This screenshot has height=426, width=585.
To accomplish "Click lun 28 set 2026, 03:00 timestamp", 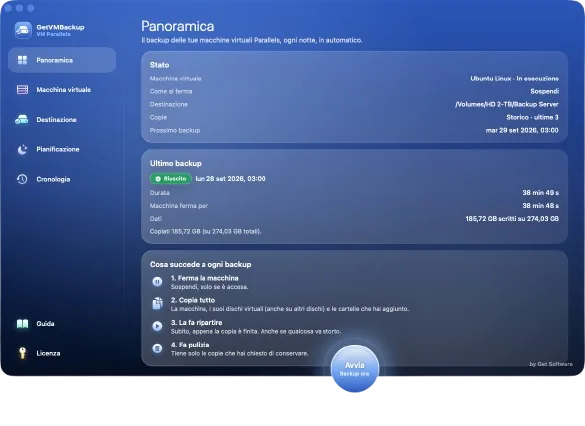I will [x=230, y=179].
